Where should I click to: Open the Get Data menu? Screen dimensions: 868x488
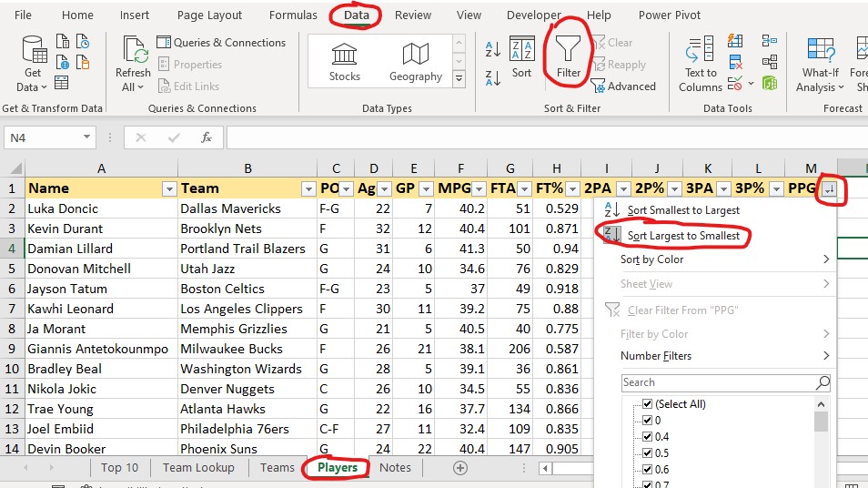click(x=34, y=64)
